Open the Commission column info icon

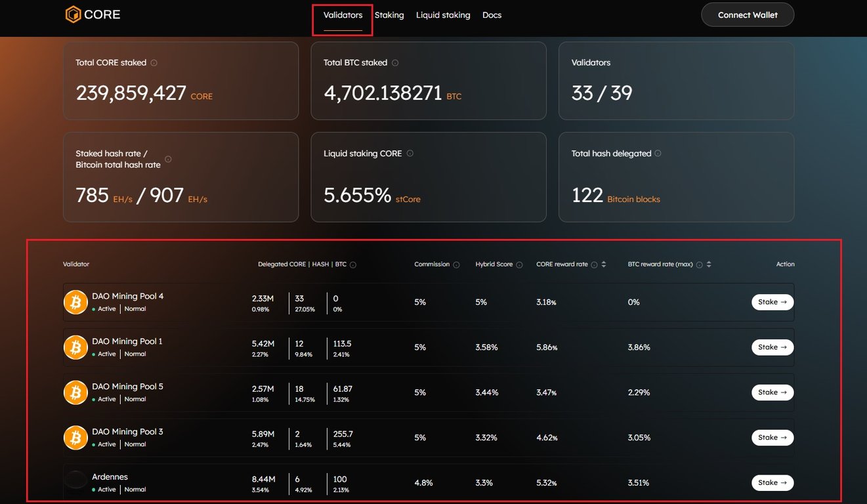tap(455, 264)
